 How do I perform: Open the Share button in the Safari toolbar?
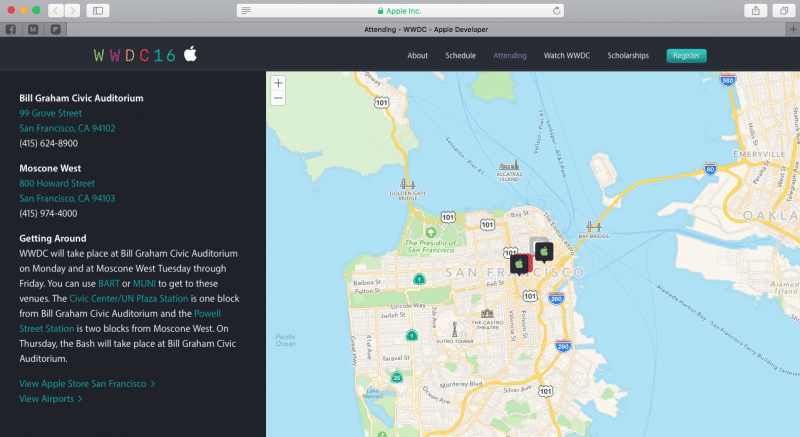[x=756, y=10]
